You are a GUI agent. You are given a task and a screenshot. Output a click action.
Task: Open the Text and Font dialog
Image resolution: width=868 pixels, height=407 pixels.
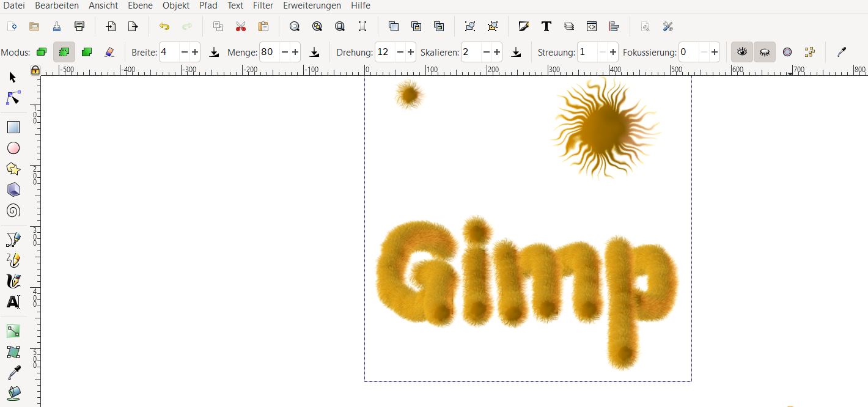click(546, 26)
